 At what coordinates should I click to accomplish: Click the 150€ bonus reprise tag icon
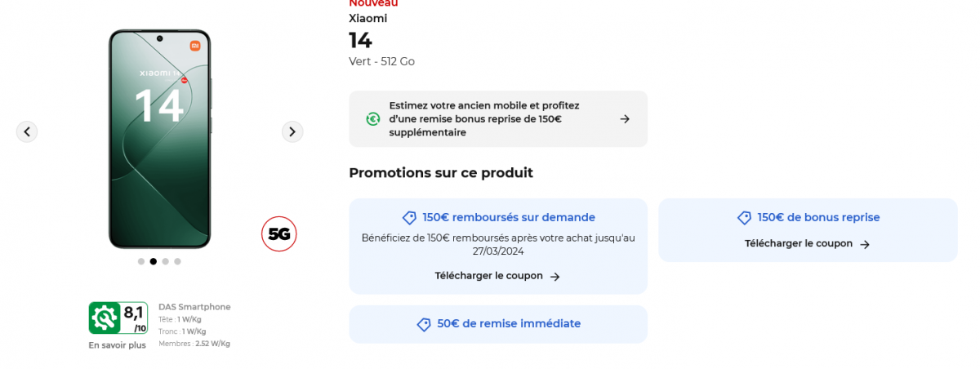pos(744,218)
